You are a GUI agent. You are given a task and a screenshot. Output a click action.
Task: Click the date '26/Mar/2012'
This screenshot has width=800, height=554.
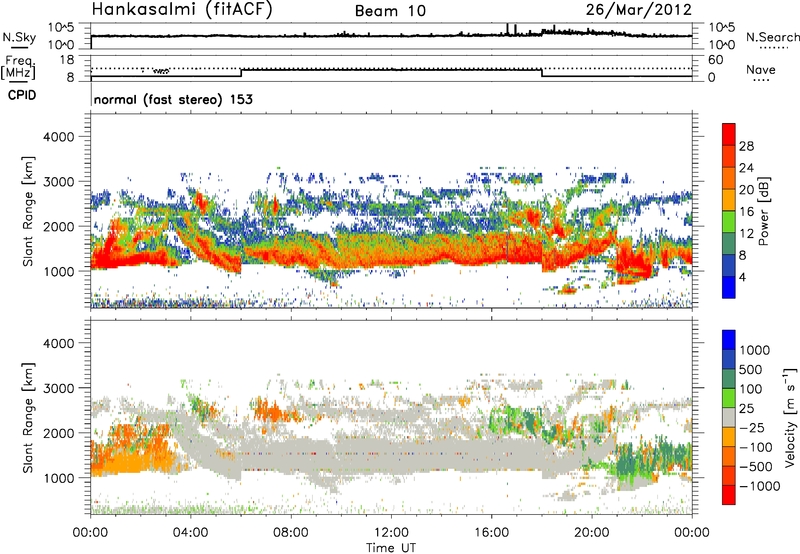tap(639, 10)
